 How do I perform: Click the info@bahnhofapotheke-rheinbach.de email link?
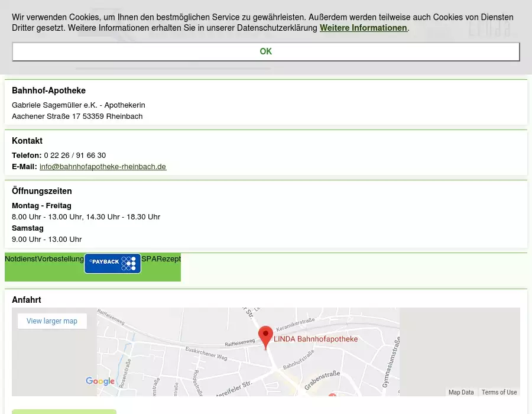(103, 167)
